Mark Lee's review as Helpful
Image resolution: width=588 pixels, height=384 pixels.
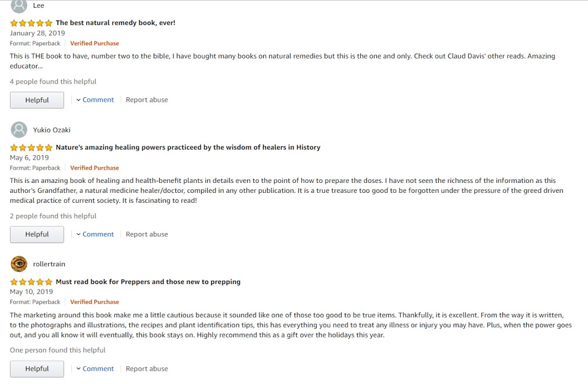(x=37, y=100)
